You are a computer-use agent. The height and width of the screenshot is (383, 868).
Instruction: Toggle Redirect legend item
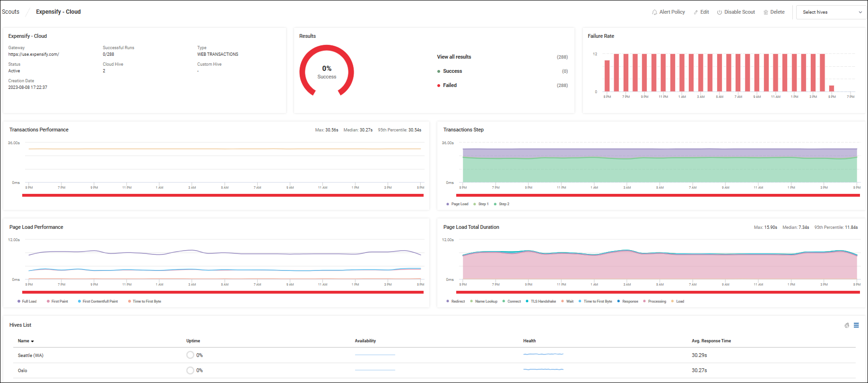(456, 301)
